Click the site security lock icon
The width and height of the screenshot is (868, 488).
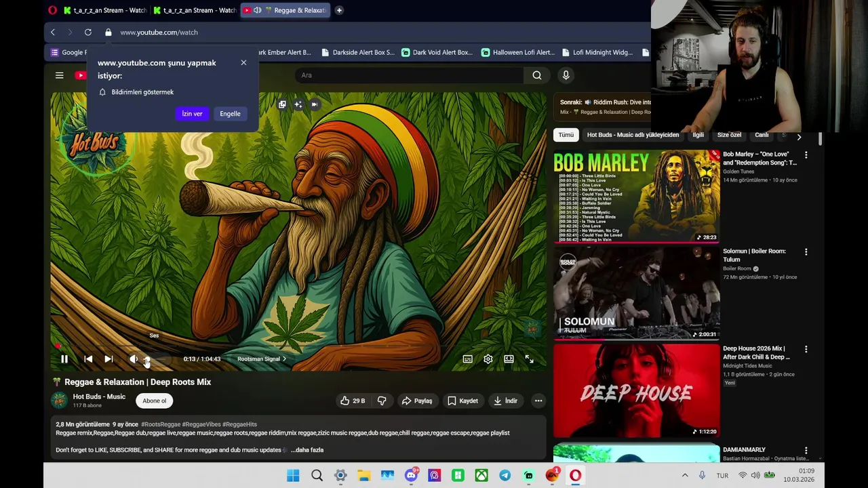(x=108, y=32)
